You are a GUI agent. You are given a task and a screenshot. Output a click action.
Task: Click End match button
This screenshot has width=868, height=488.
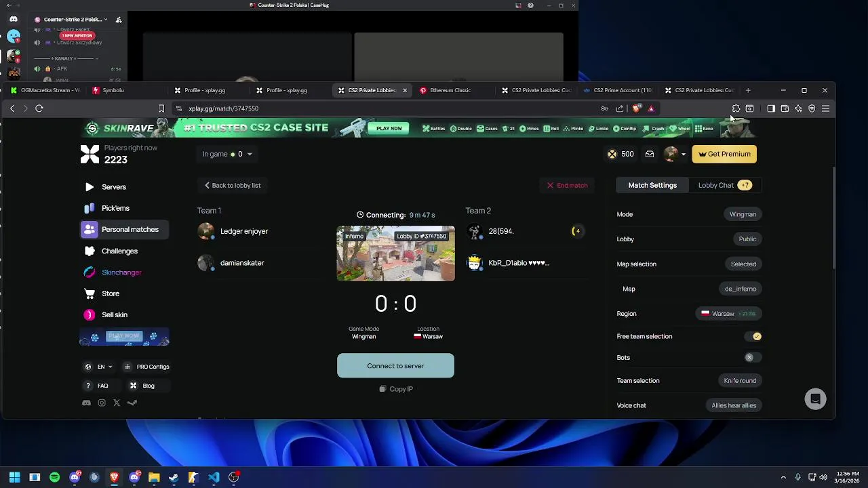coord(567,185)
